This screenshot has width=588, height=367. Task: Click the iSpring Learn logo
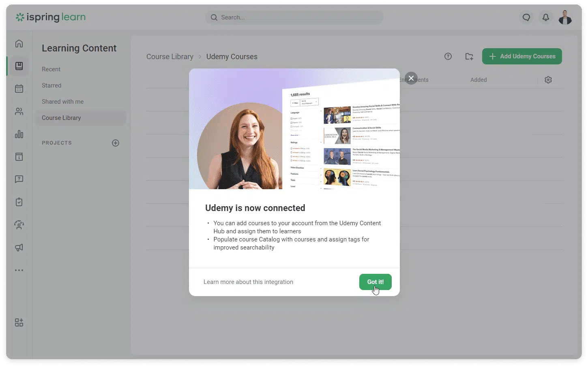[x=51, y=17]
